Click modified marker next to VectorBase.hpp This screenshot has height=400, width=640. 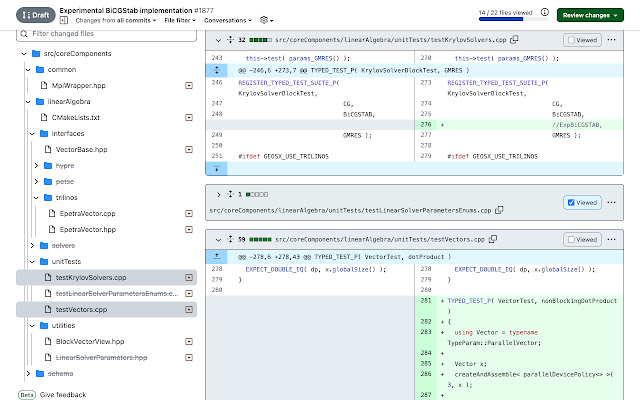(189, 149)
